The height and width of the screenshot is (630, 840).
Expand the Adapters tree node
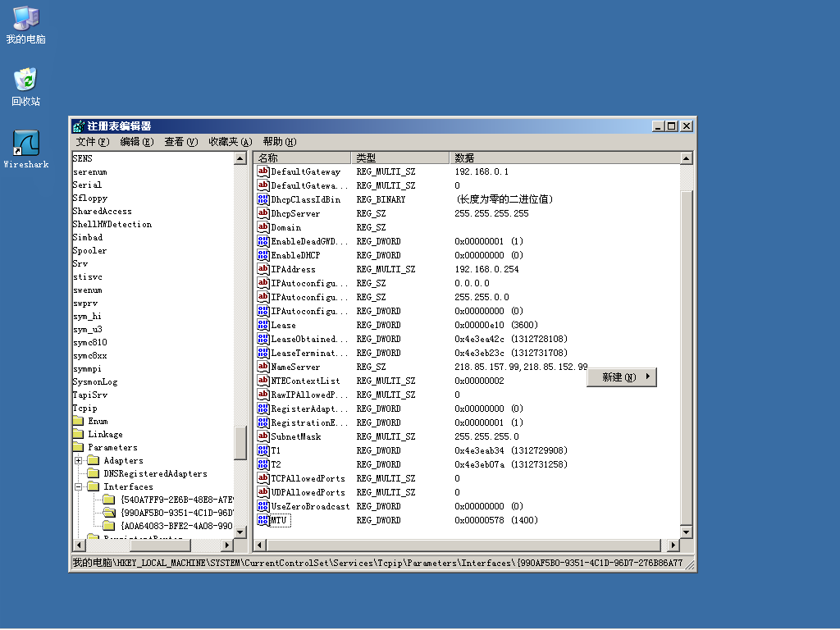coord(79,460)
